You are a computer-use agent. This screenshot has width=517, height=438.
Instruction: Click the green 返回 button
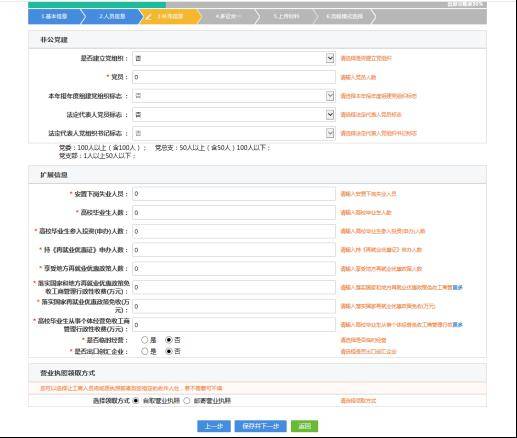point(304,426)
